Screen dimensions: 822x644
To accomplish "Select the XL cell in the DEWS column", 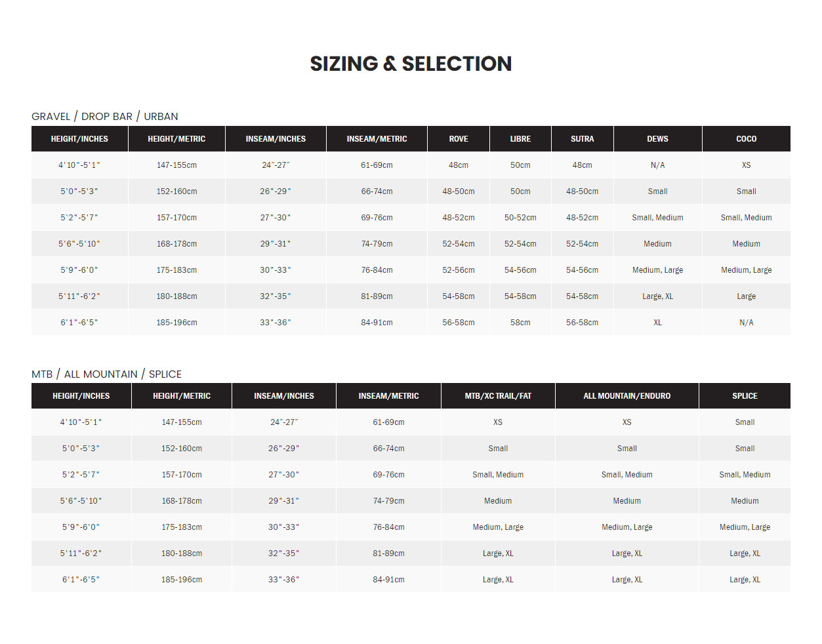I will click(657, 323).
